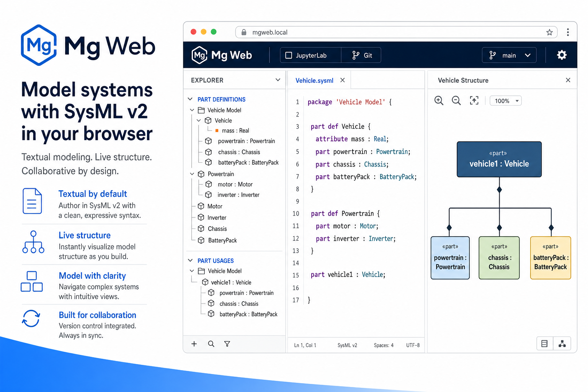This screenshot has width=588, height=392.
Task: Click the 'vehicle1 : Vehicle' diagram block
Action: (x=499, y=159)
